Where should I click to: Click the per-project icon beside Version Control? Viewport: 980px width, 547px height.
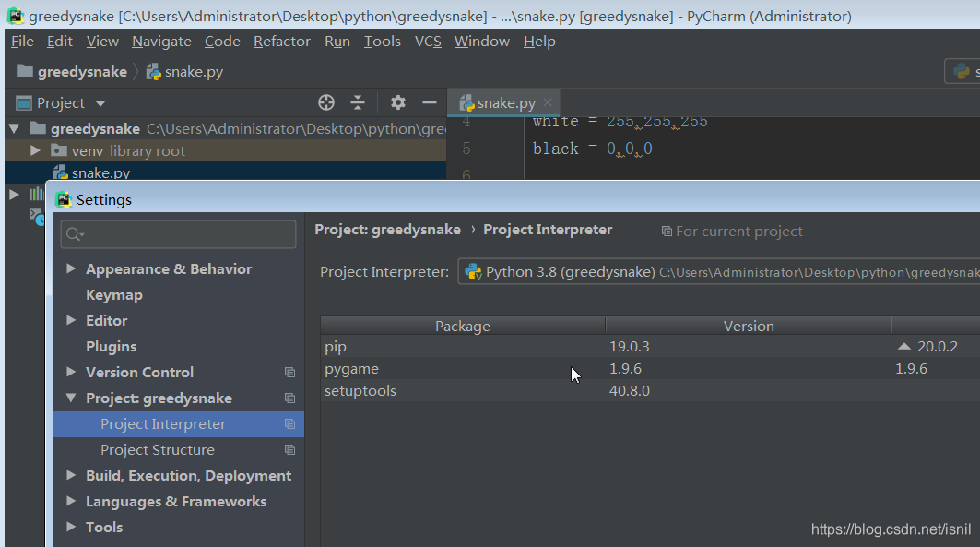coord(290,373)
